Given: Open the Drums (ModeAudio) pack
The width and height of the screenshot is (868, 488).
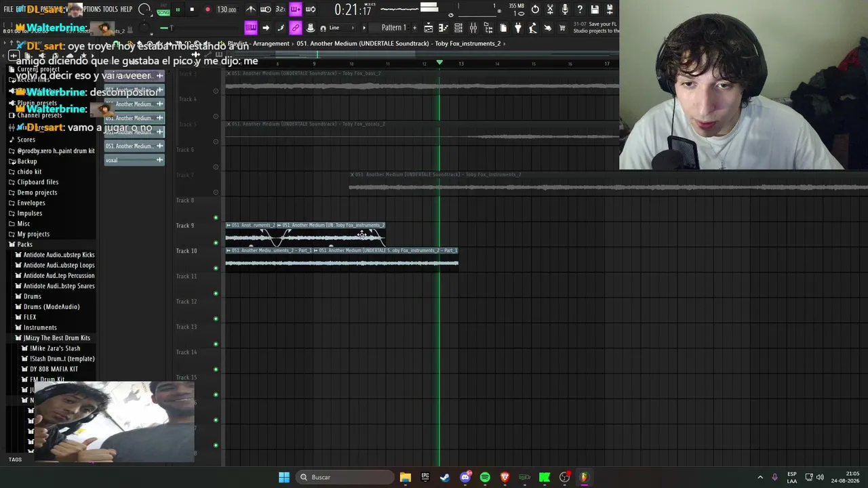Looking at the screenshot, I should click(x=52, y=307).
